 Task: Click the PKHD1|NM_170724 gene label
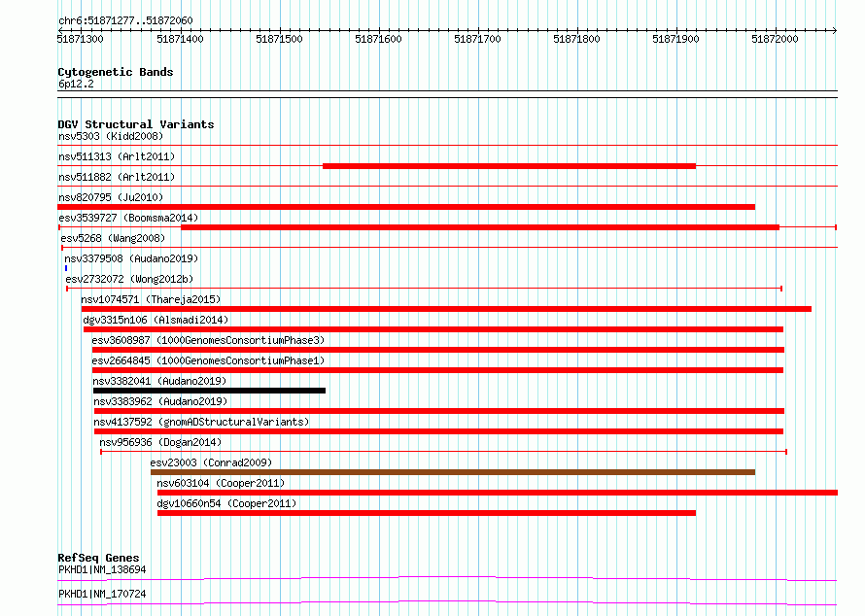click(102, 594)
